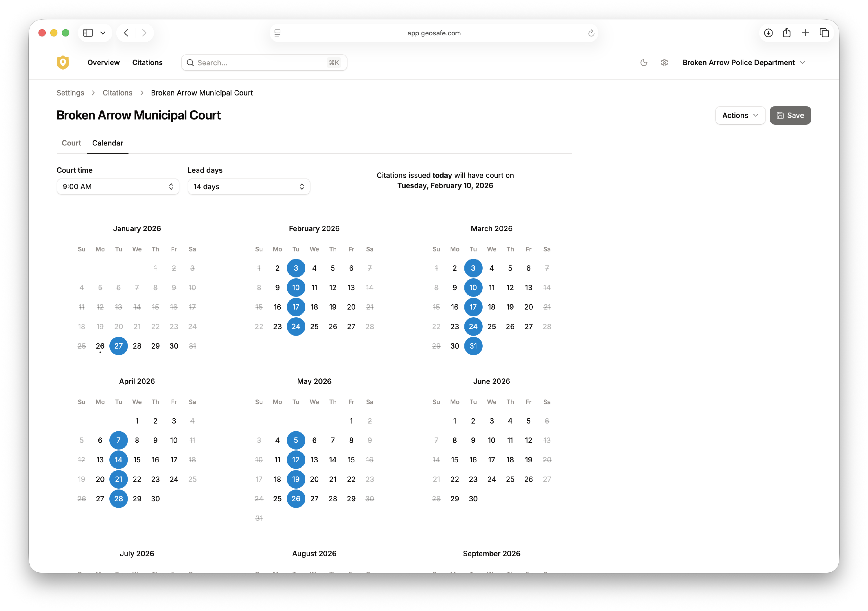
Task: Click the browser share icon
Action: [x=786, y=33]
